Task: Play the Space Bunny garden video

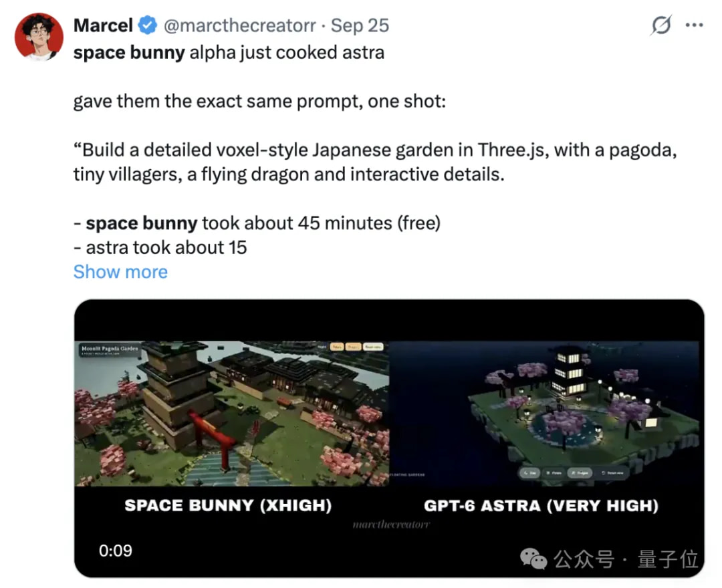Action: 232,413
